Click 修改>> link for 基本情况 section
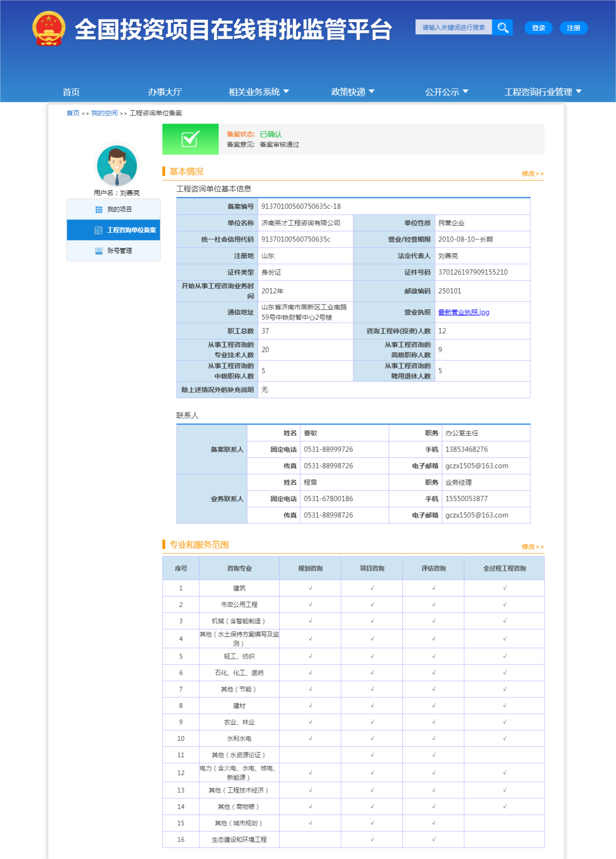The width and height of the screenshot is (616, 859). pyautogui.click(x=533, y=174)
